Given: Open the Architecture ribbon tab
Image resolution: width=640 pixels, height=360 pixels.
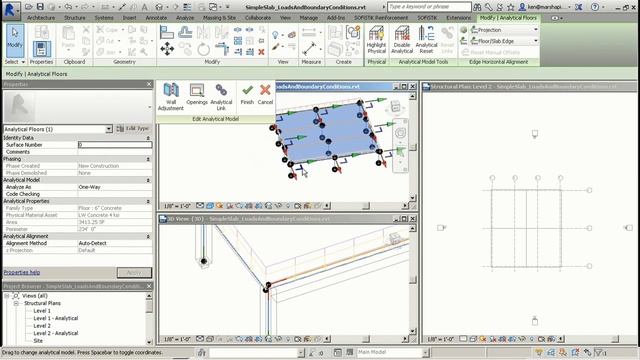Looking at the screenshot, I should (41, 18).
